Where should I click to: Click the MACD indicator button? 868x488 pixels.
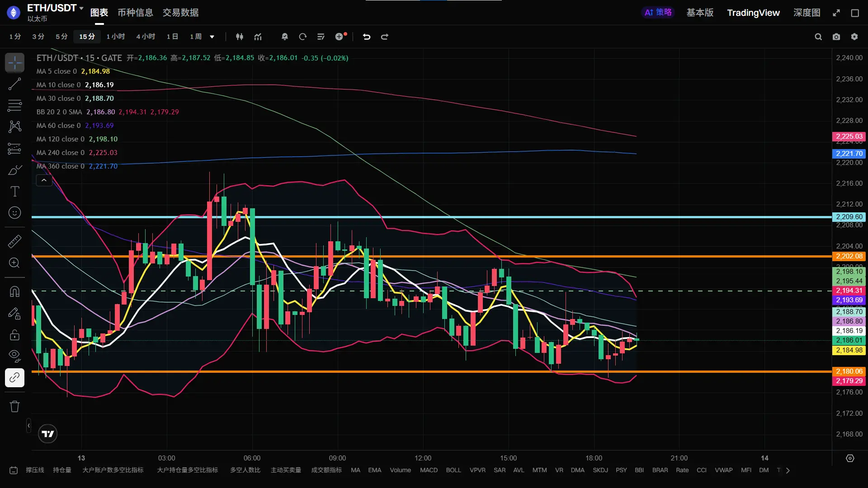[429, 470]
